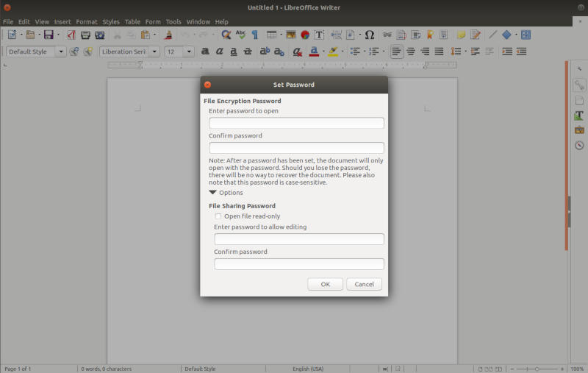Click the Open folder icon
This screenshot has width=588, height=373.
point(30,35)
